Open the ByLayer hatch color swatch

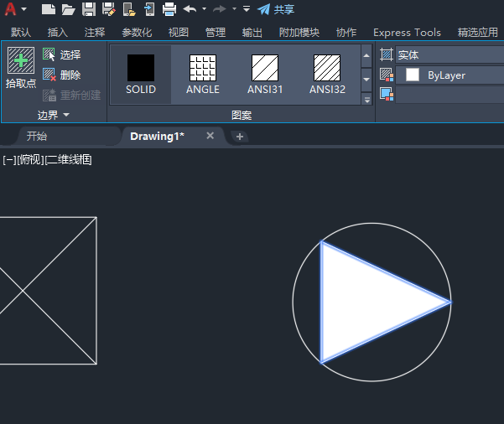(x=413, y=75)
